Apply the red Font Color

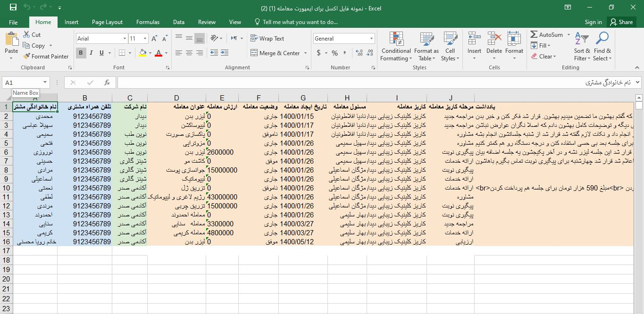point(158,53)
